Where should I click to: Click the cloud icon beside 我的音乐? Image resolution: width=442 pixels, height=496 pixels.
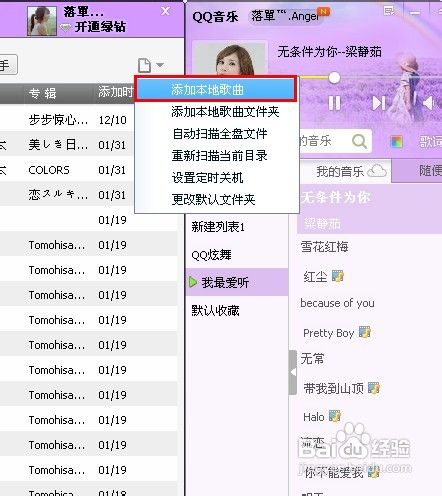pyautogui.click(x=377, y=171)
